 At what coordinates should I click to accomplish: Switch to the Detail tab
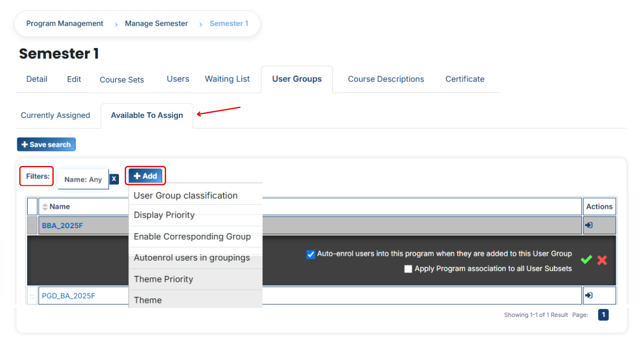(37, 79)
